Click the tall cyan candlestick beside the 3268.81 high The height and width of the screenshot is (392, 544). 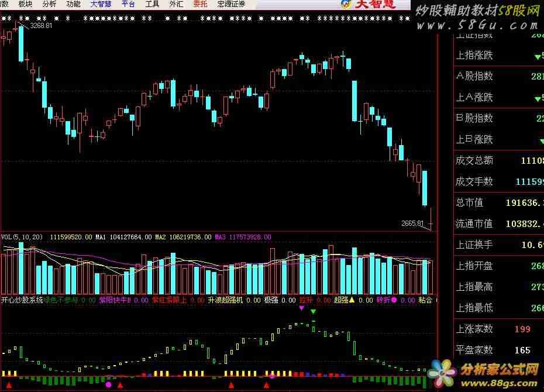pos(21,44)
